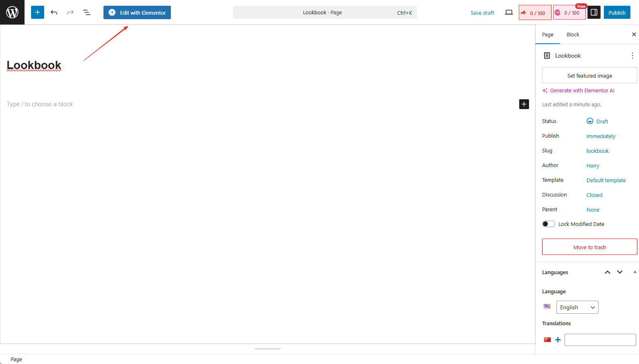639x364 pixels.
Task: Close the settings sidebar
Action: 634,34
